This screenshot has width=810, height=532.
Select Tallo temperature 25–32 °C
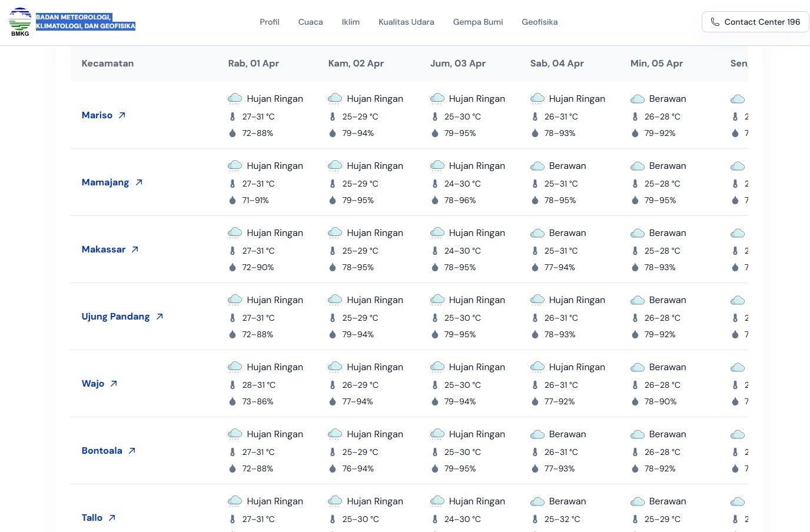[x=562, y=519]
